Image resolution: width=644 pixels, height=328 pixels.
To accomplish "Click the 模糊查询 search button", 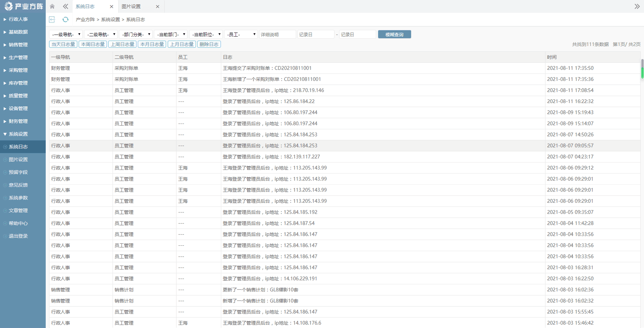I will point(394,35).
